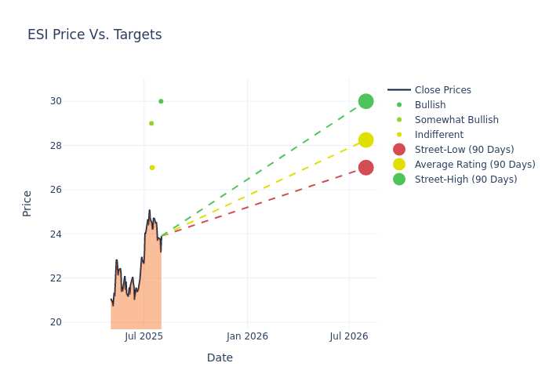Click the Close Prices line peak near 25

150,211
